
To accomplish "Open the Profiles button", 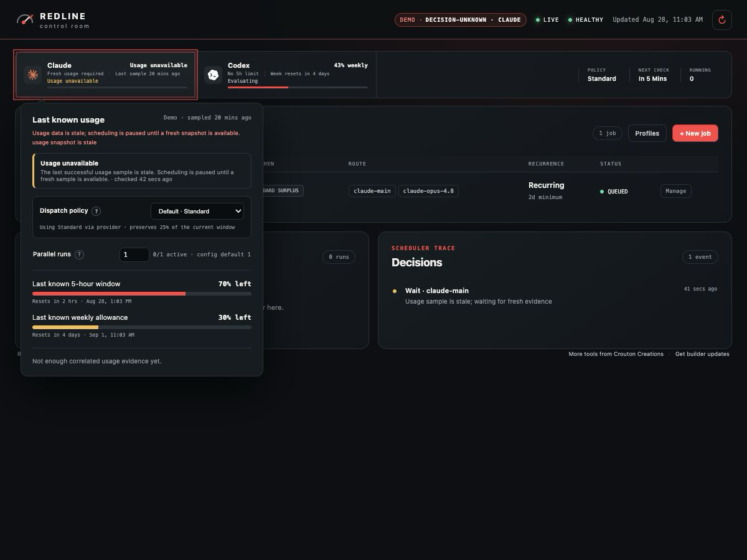I will [x=647, y=133].
